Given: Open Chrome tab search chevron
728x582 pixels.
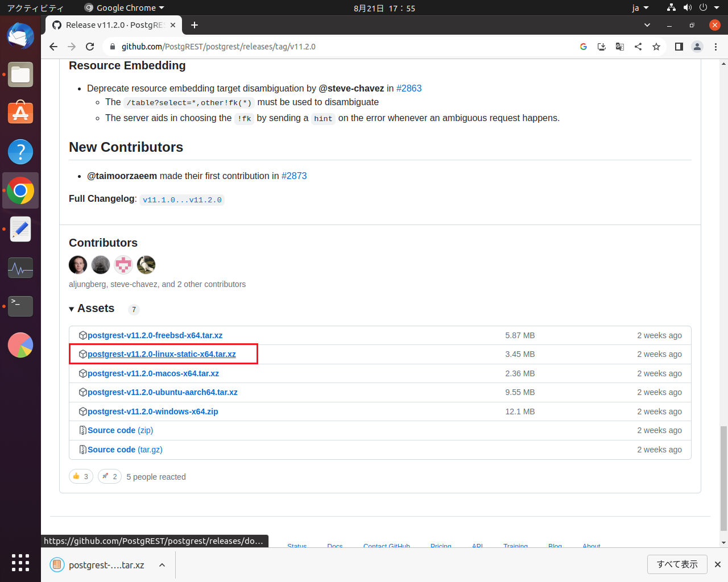Looking at the screenshot, I should point(647,25).
